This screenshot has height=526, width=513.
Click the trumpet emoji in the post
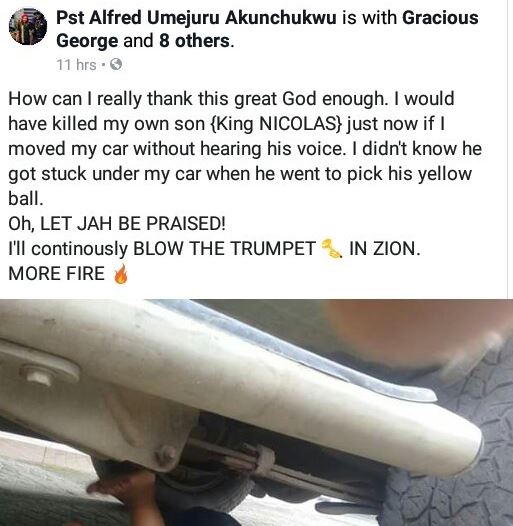[x=332, y=249]
